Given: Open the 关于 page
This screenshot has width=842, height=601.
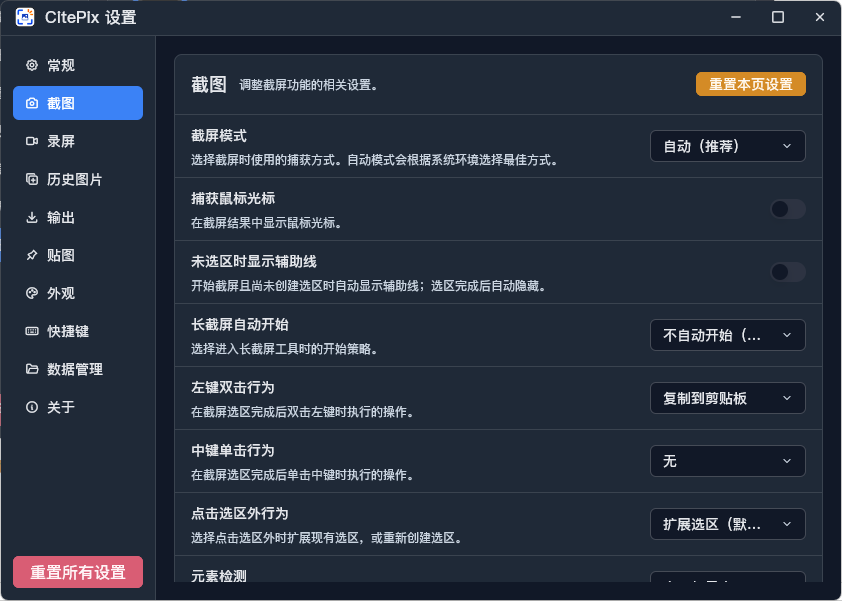Looking at the screenshot, I should 78,407.
